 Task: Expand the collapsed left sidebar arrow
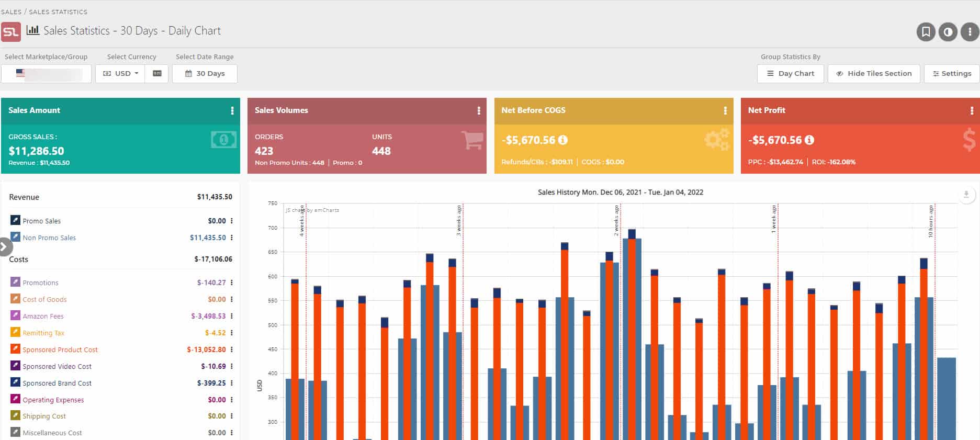point(4,246)
